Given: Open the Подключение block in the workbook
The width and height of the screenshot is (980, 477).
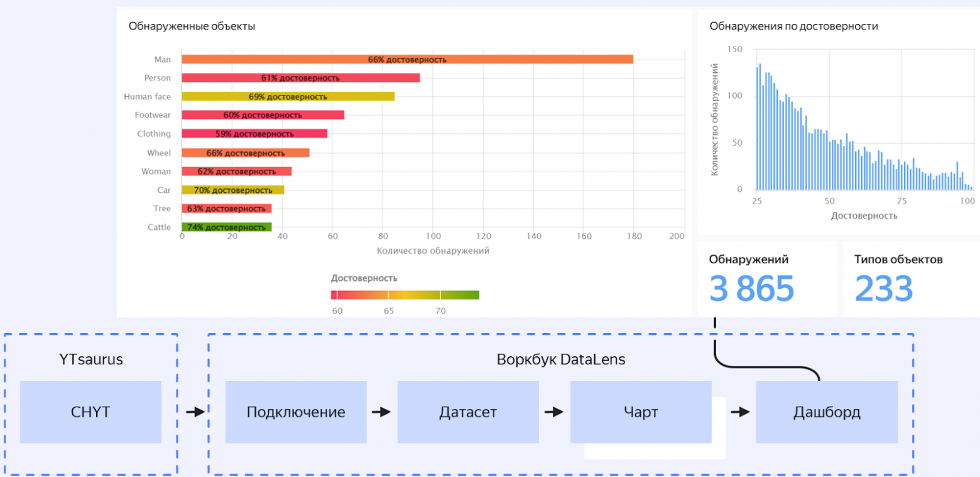Looking at the screenshot, I should point(295,412).
